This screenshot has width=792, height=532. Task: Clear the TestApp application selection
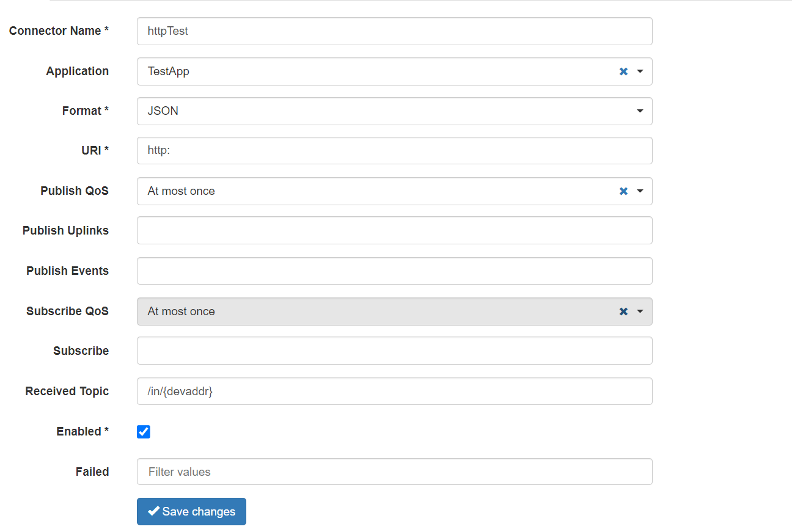[x=623, y=71]
